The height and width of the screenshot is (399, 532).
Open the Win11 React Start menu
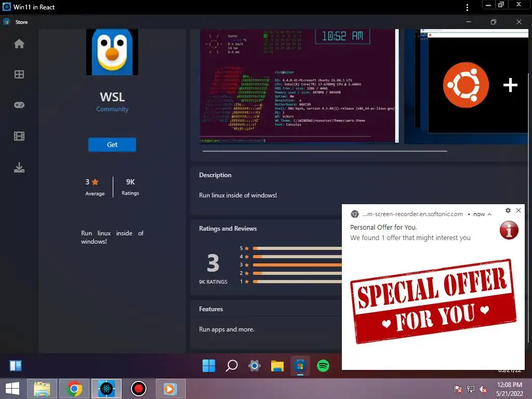[209, 366]
